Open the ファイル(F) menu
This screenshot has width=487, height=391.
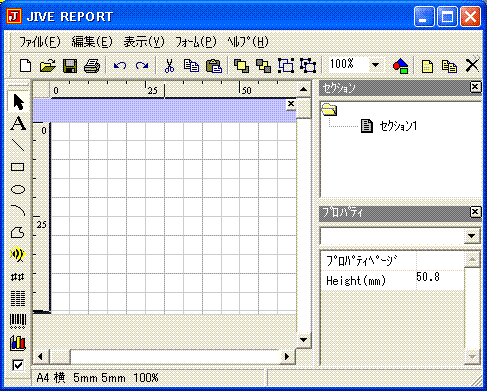[39, 42]
